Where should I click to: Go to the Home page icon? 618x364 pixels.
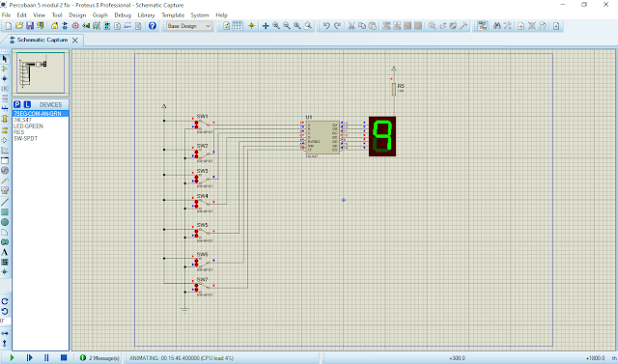[54, 26]
